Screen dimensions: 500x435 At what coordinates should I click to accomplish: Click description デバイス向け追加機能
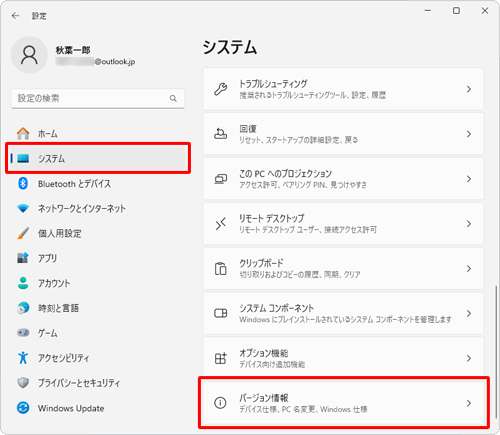coord(272,364)
